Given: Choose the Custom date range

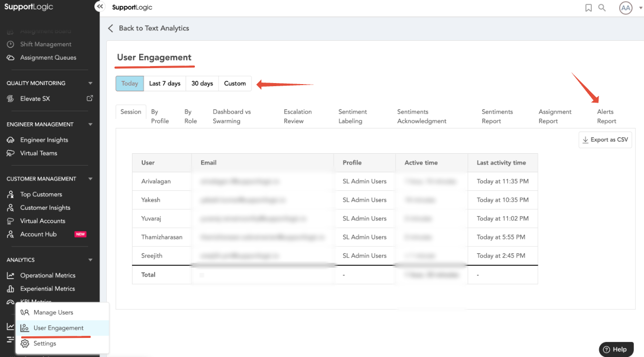Looking at the screenshot, I should (235, 84).
